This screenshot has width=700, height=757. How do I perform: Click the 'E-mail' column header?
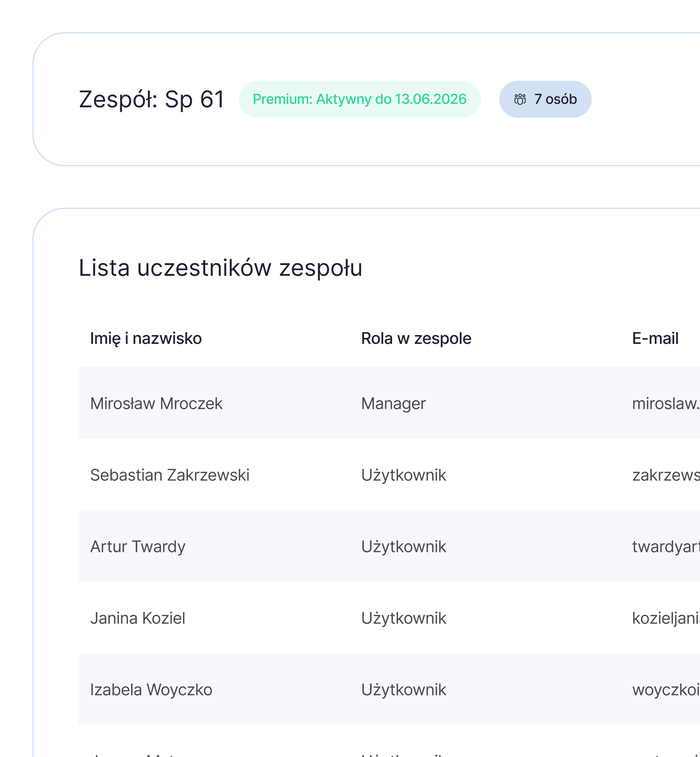[x=655, y=338]
